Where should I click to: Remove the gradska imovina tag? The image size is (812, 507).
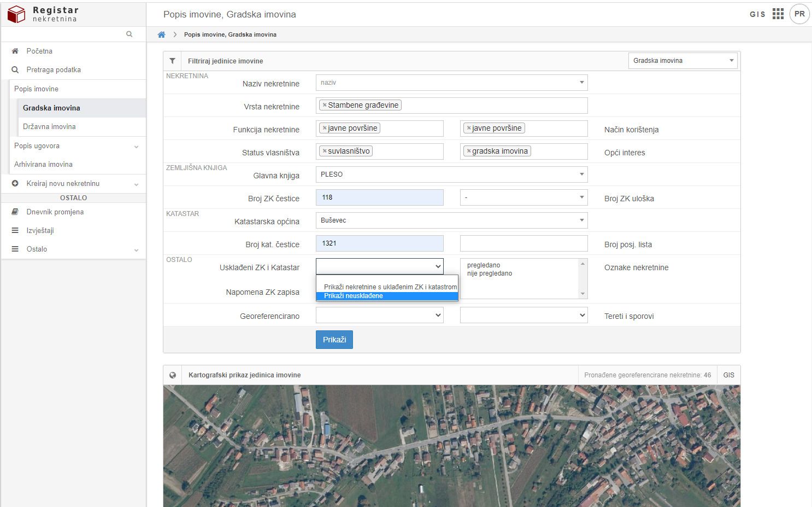pos(469,151)
